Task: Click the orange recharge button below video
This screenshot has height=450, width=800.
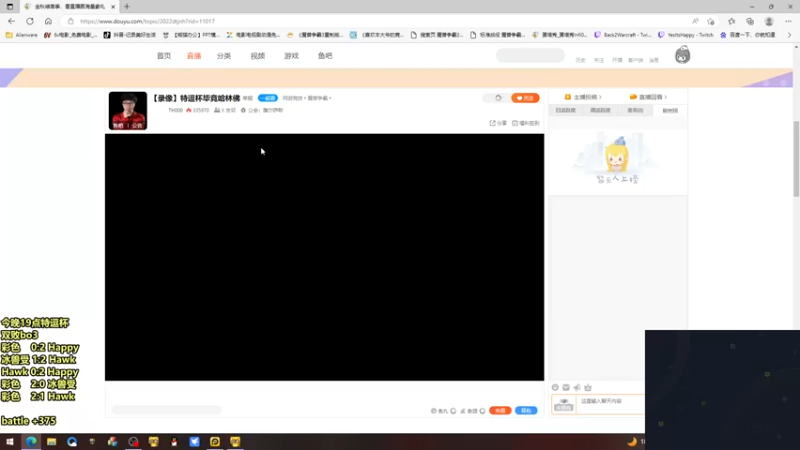Action: click(500, 411)
